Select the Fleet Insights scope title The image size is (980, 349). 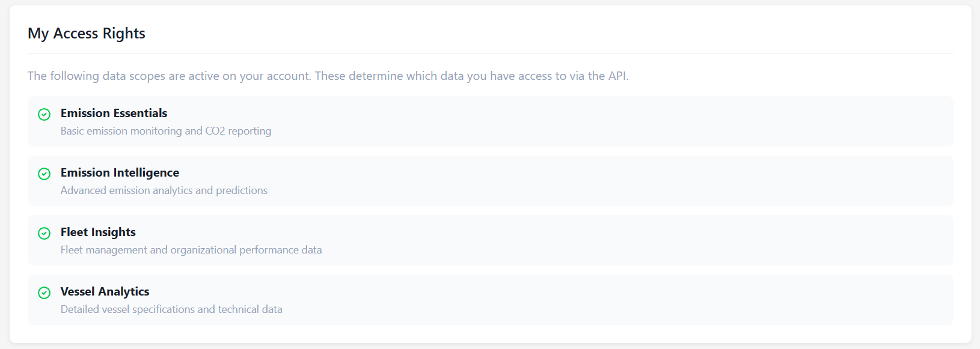[x=98, y=232]
